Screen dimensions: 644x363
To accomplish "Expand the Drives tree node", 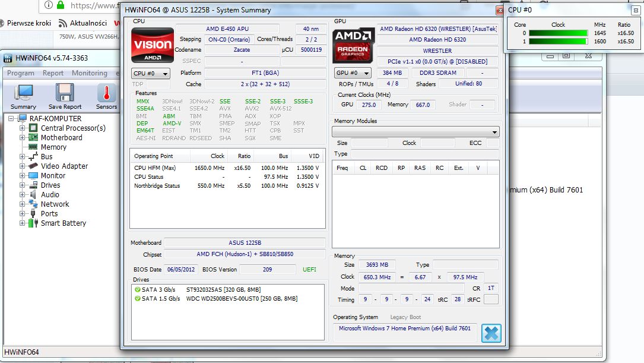I will [22, 185].
